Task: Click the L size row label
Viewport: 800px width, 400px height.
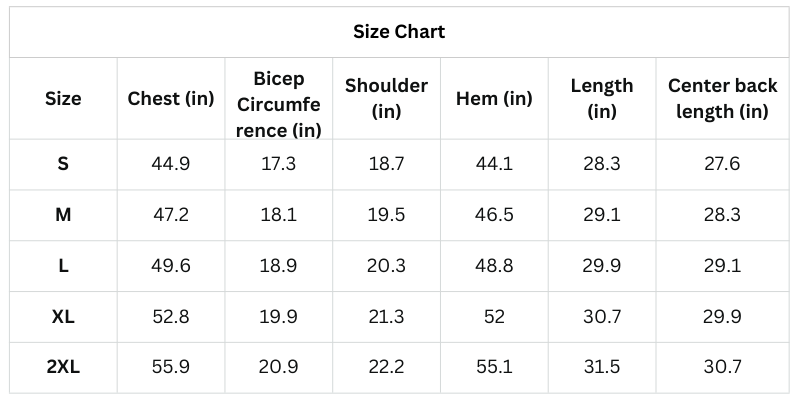Action: tap(63, 265)
